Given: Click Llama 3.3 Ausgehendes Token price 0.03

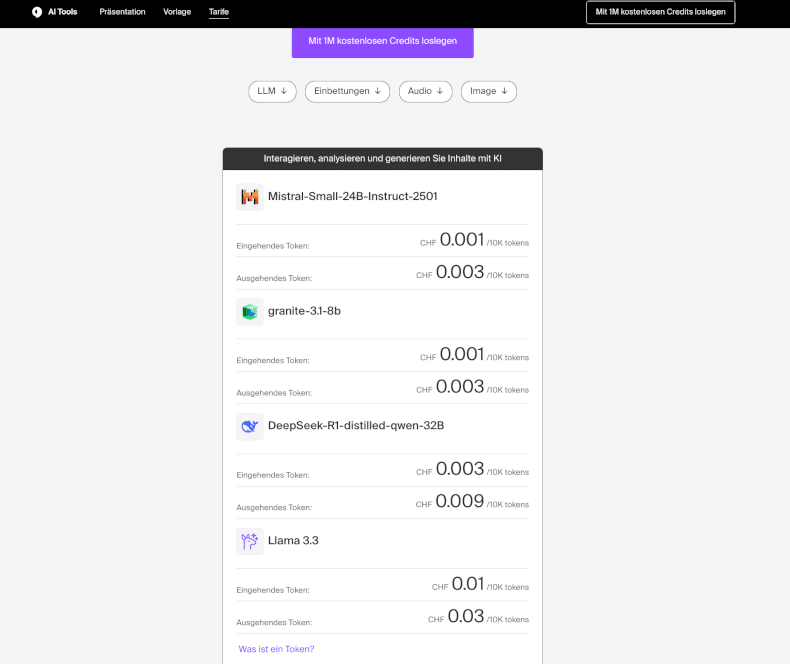Looking at the screenshot, I should 466,616.
